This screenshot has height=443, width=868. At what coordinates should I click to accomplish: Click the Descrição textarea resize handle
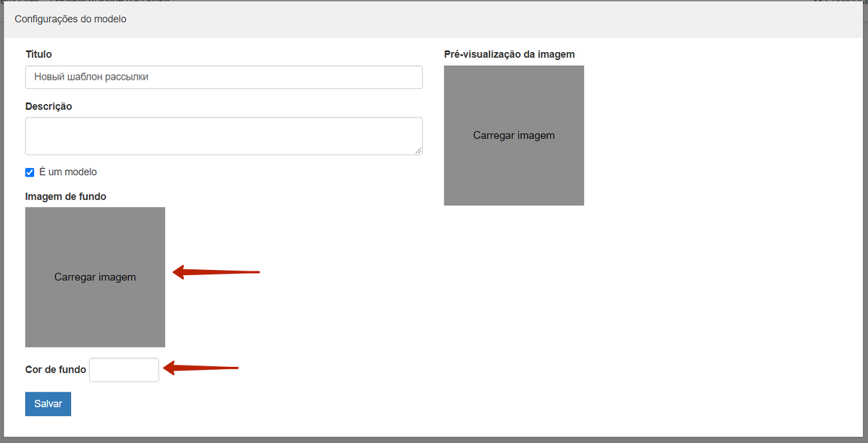pyautogui.click(x=418, y=151)
